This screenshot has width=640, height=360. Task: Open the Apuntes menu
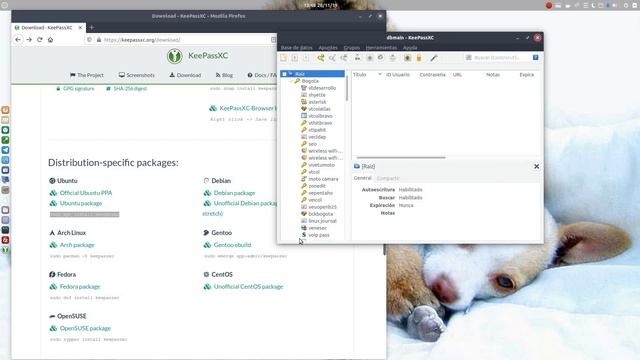click(x=328, y=48)
